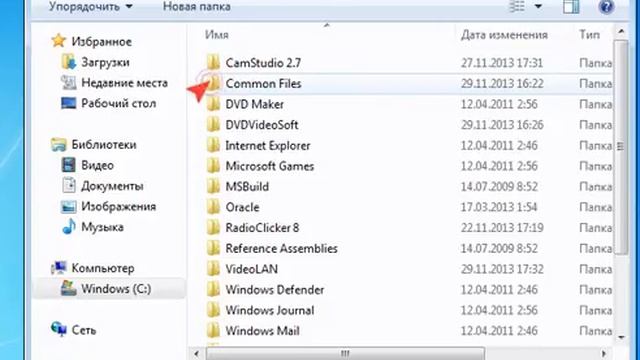Viewport: 640px width, 360px height.
Task: Click the Изображения library icon
Action: point(69,207)
